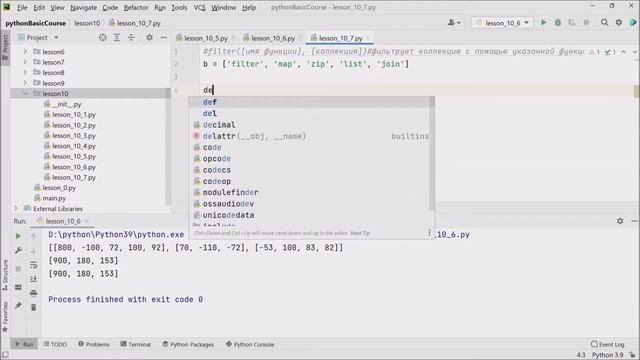Screen dimensions: 640x360
Task: Switch to lesson_10_5.py editor tab
Action: (x=206, y=38)
